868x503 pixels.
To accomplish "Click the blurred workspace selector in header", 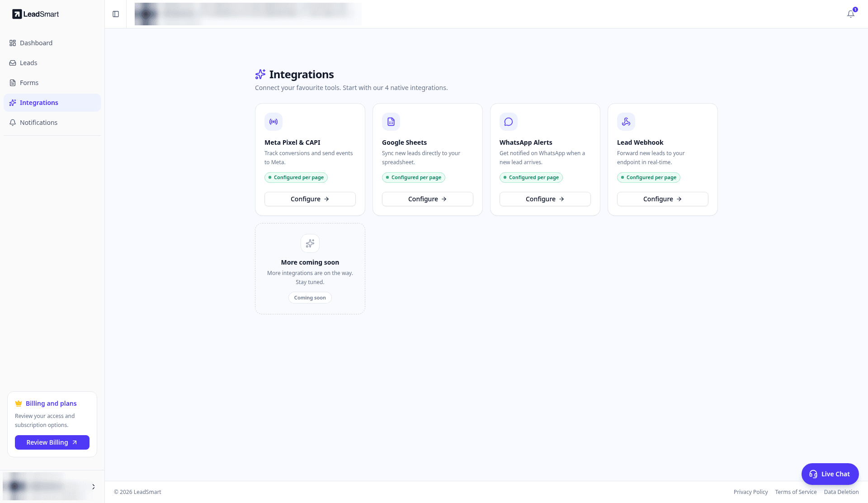I will point(248,14).
